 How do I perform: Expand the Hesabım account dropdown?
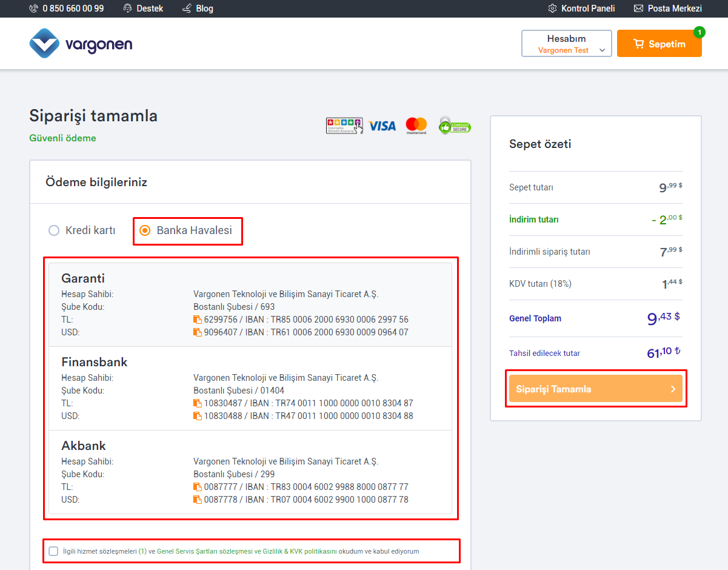[x=567, y=44]
